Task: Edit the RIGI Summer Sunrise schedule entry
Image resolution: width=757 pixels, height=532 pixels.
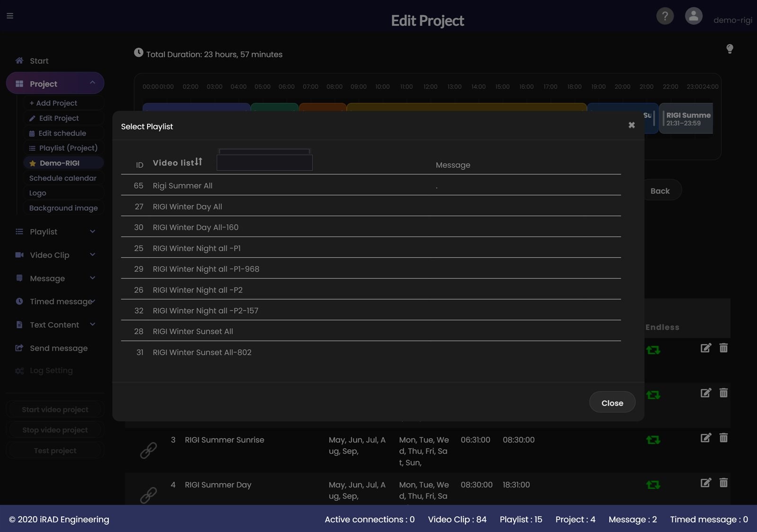Action: pyautogui.click(x=705, y=438)
